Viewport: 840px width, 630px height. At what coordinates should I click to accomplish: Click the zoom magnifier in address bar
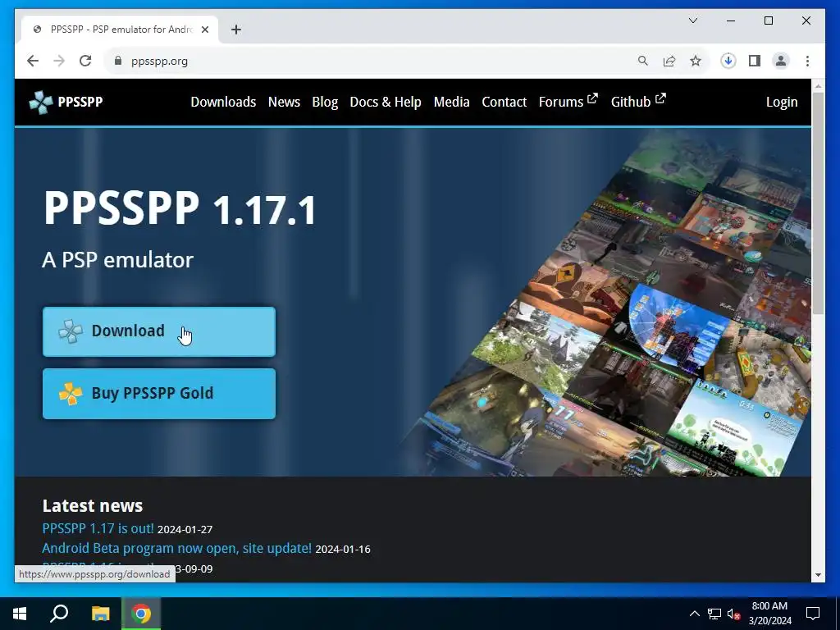pos(643,61)
